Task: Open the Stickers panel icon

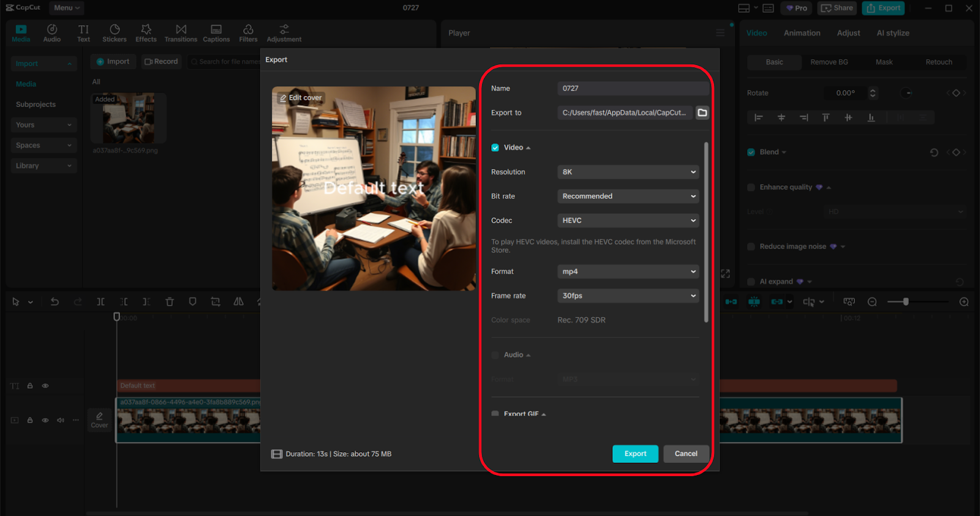Action: coord(115,33)
